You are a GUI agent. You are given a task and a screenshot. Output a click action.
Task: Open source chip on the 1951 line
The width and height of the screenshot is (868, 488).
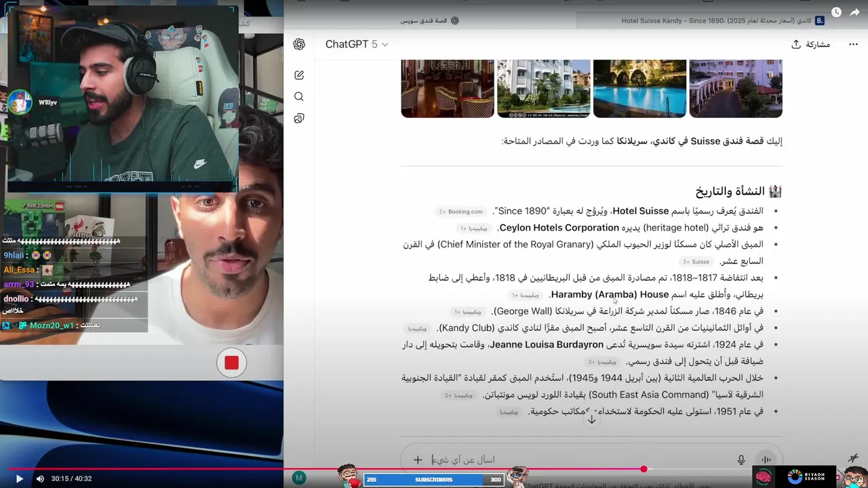tap(509, 412)
